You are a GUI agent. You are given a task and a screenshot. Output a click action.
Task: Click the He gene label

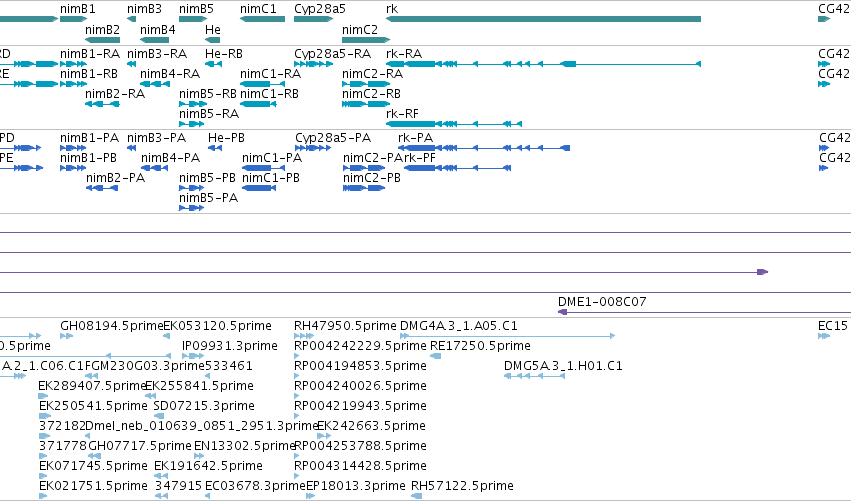213,30
